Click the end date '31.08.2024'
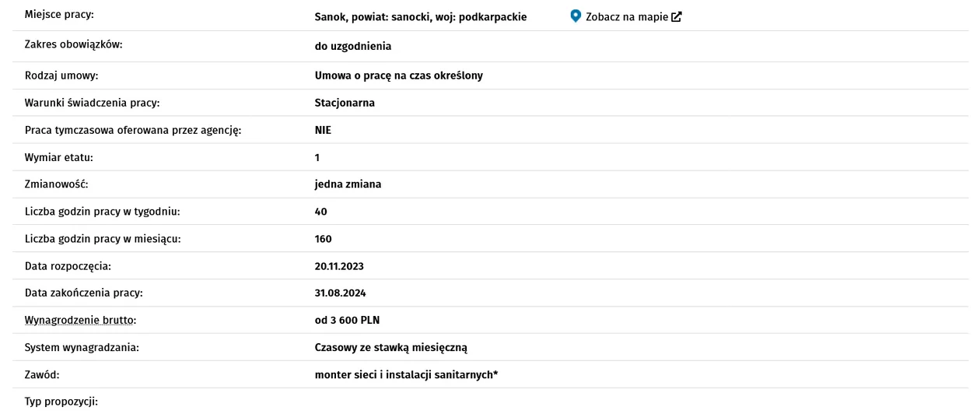This screenshot has height=414, width=980. point(340,293)
